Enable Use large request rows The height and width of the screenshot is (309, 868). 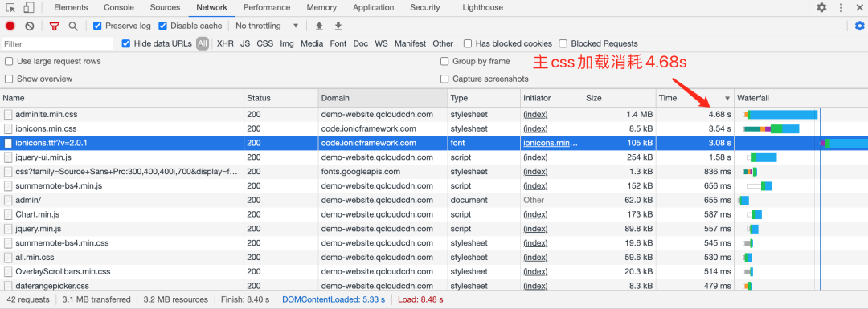(9, 61)
